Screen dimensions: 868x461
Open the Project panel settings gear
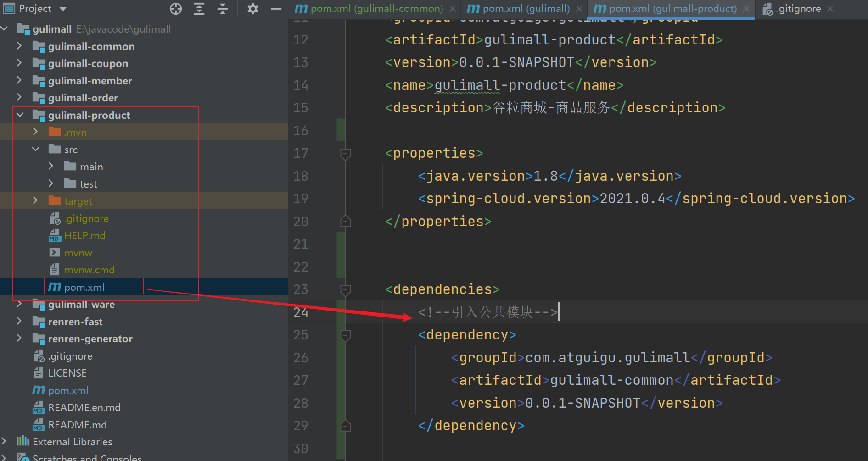[x=253, y=9]
